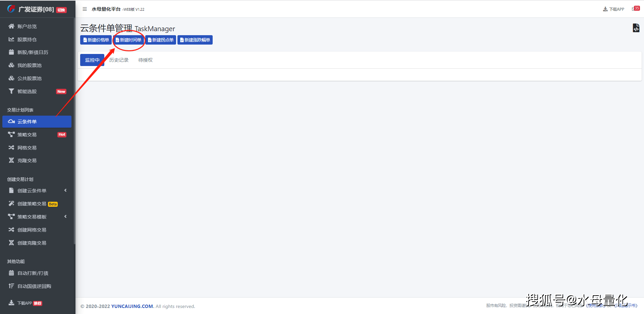
Task: Click the 新建时间单 button
Action: pyautogui.click(x=128, y=40)
